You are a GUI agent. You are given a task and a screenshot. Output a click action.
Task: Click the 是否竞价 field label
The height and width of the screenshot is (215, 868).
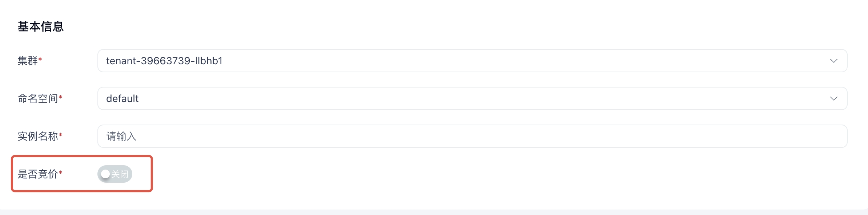[38, 174]
